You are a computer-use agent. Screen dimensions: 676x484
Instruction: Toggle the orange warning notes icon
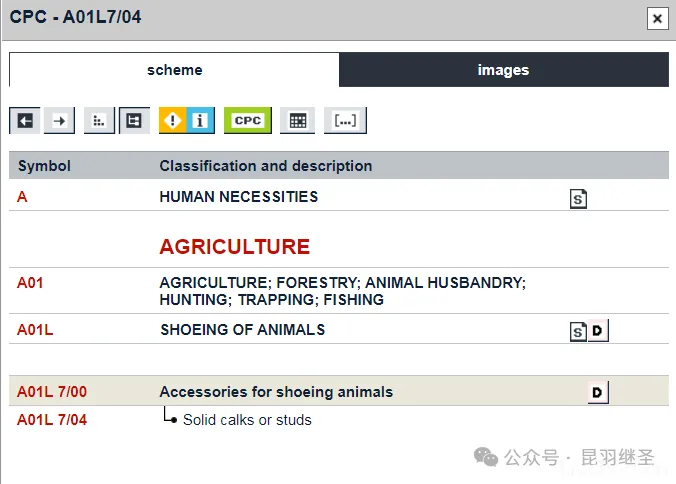click(173, 121)
